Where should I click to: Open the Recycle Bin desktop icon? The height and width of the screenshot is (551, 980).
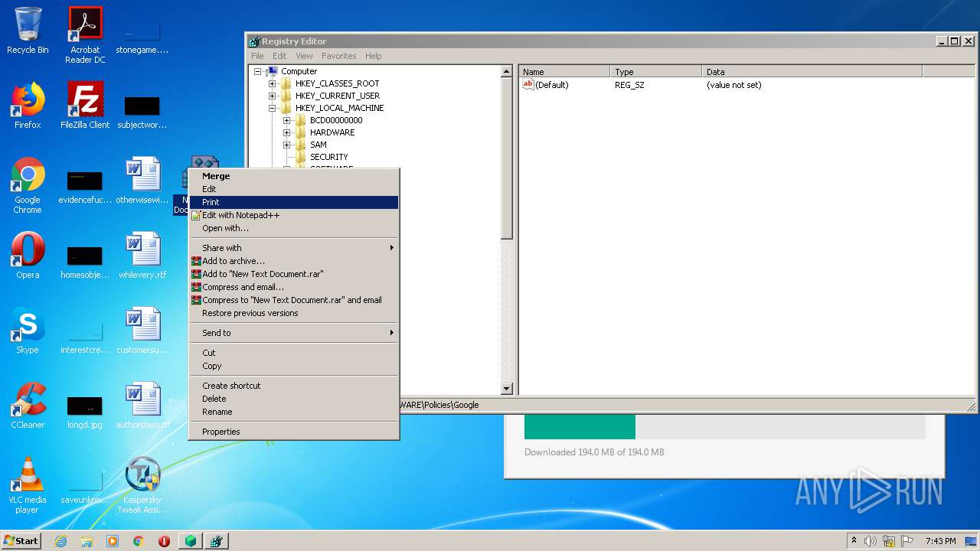click(28, 31)
